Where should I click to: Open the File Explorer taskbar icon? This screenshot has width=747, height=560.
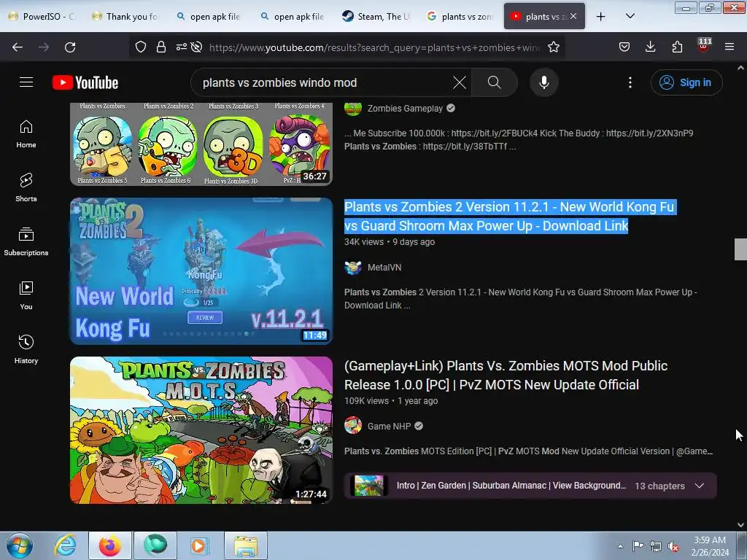[246, 545]
